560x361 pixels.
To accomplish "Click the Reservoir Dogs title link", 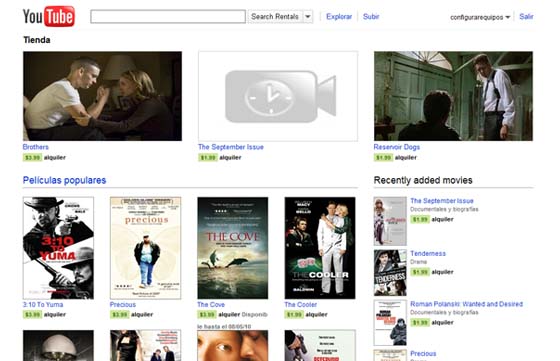I will (396, 147).
